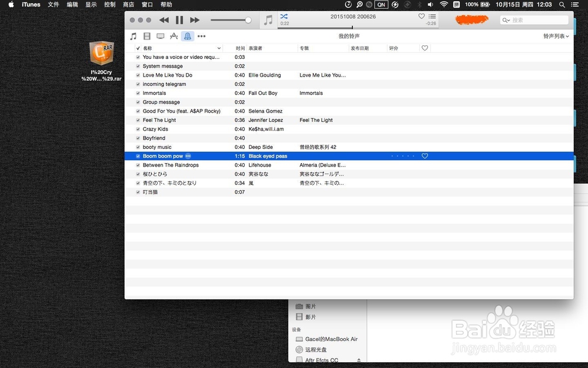Viewport: 588px width, 368px height.
Task: Sort by the 名称 column header
Action: click(x=182, y=48)
